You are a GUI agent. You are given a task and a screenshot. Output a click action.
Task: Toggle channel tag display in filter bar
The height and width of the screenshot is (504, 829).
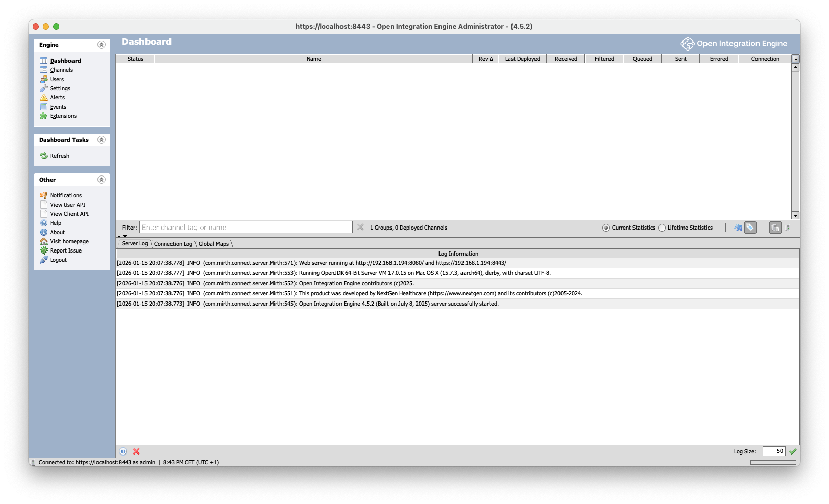click(x=749, y=228)
